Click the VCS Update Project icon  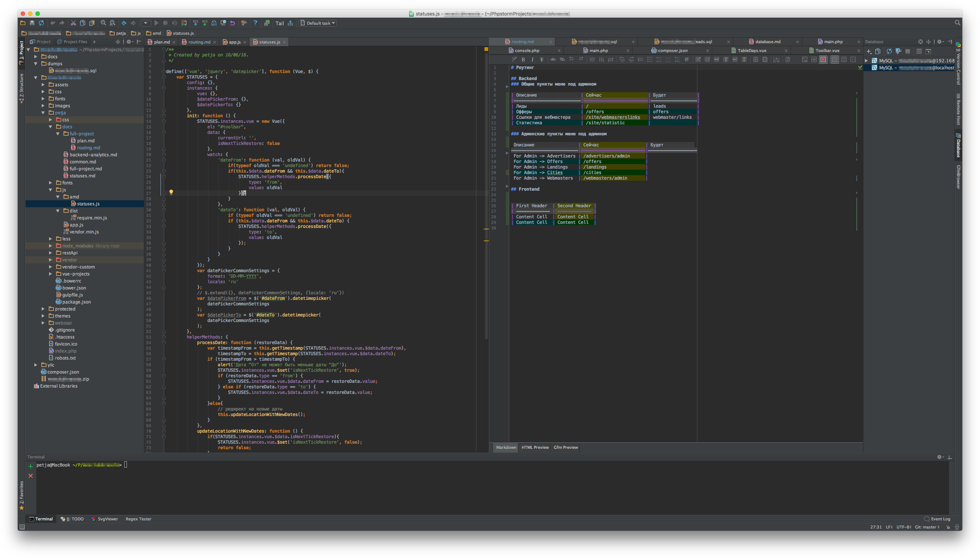coord(196,23)
